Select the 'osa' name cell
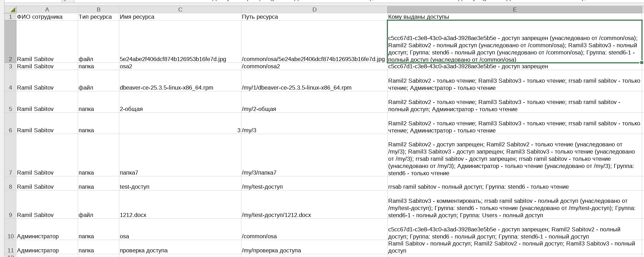 click(x=180, y=229)
